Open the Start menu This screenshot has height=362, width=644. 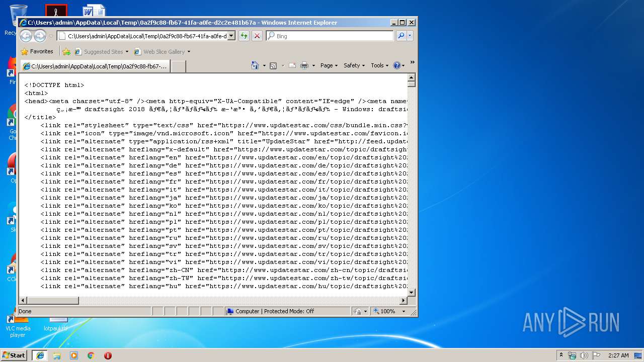click(14, 355)
